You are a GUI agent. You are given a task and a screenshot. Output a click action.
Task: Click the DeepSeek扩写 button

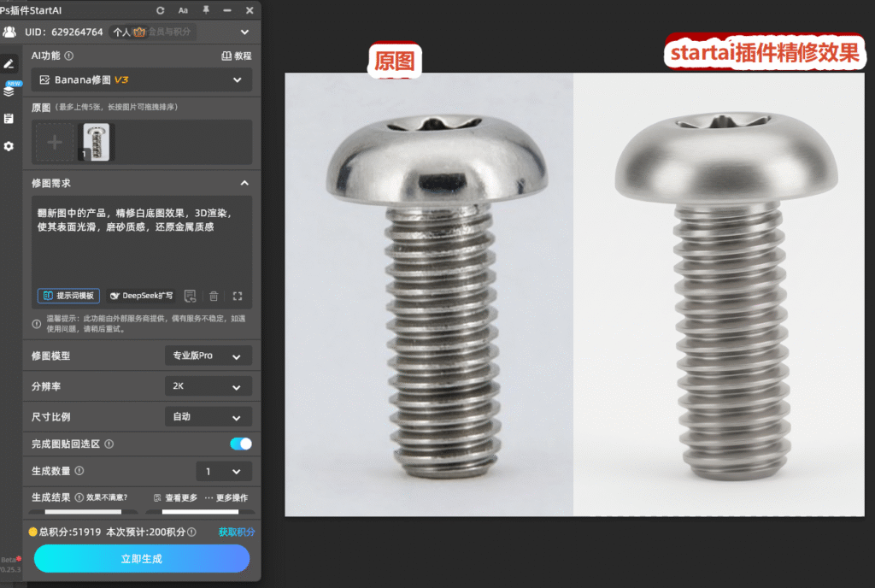[x=141, y=296]
